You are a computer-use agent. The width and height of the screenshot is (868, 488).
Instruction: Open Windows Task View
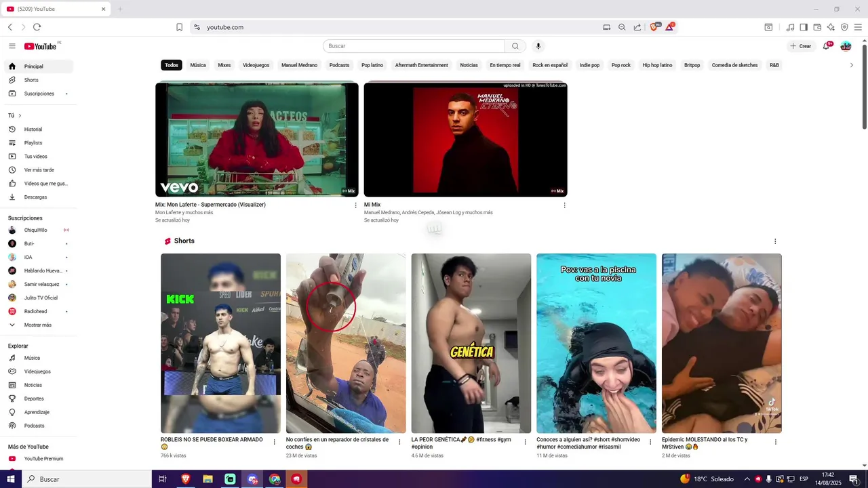(163, 479)
